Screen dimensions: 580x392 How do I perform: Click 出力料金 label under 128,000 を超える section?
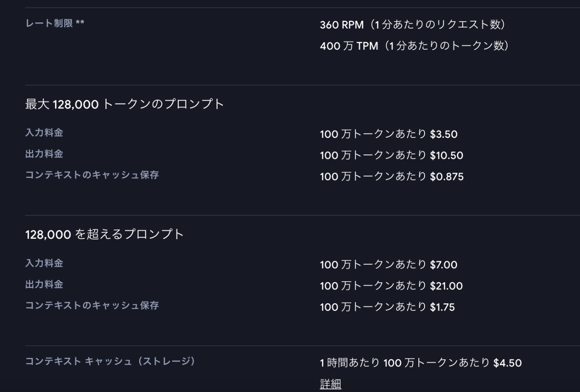44,284
